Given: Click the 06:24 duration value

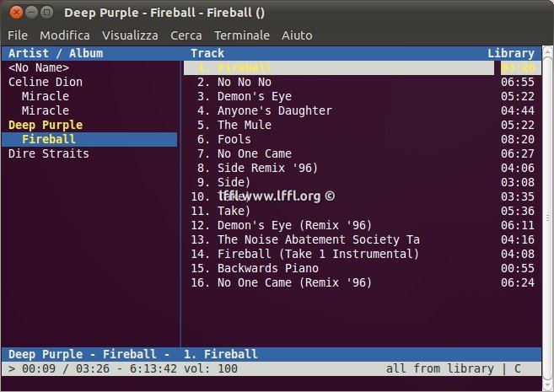Looking at the screenshot, I should pyautogui.click(x=518, y=282).
